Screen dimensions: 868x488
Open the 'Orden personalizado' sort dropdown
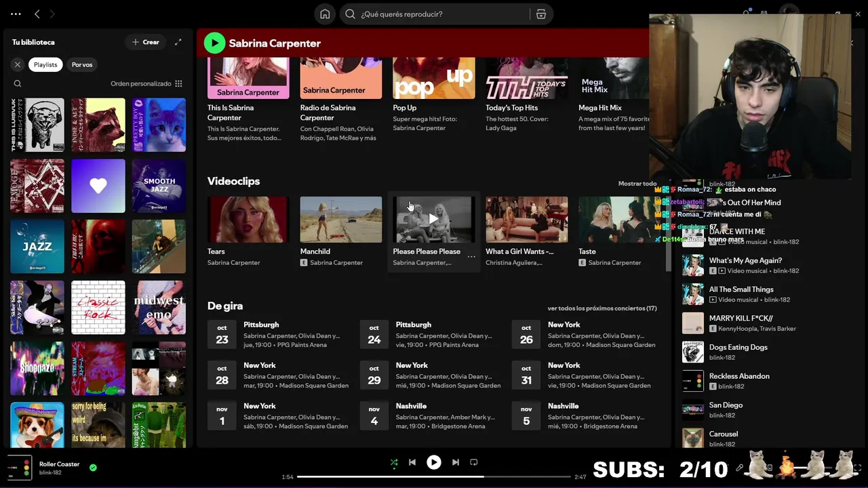(x=146, y=84)
